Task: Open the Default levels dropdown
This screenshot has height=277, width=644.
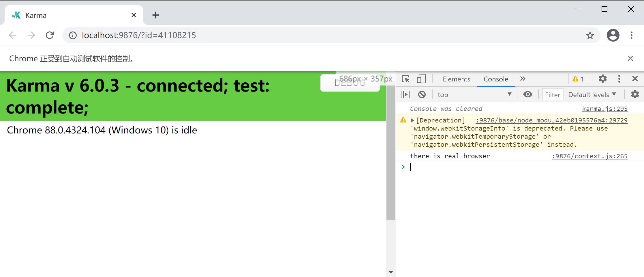Action: 592,94
